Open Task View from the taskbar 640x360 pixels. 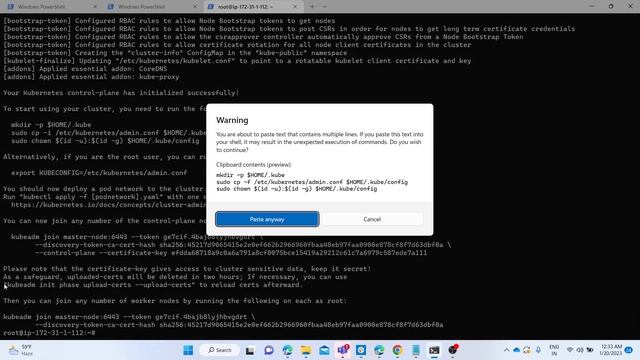click(250, 350)
